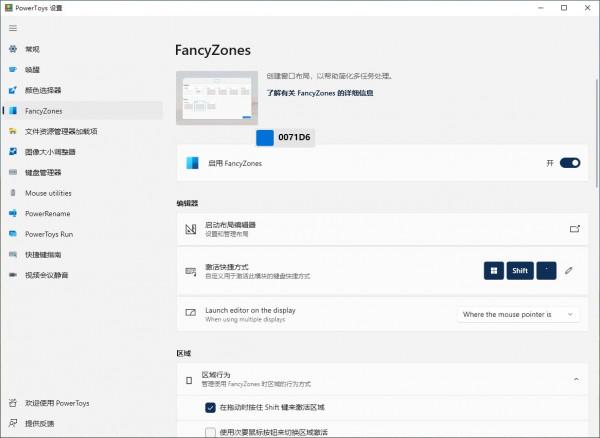
Task: Open 图像大小调整器 page
Action: (x=82, y=152)
